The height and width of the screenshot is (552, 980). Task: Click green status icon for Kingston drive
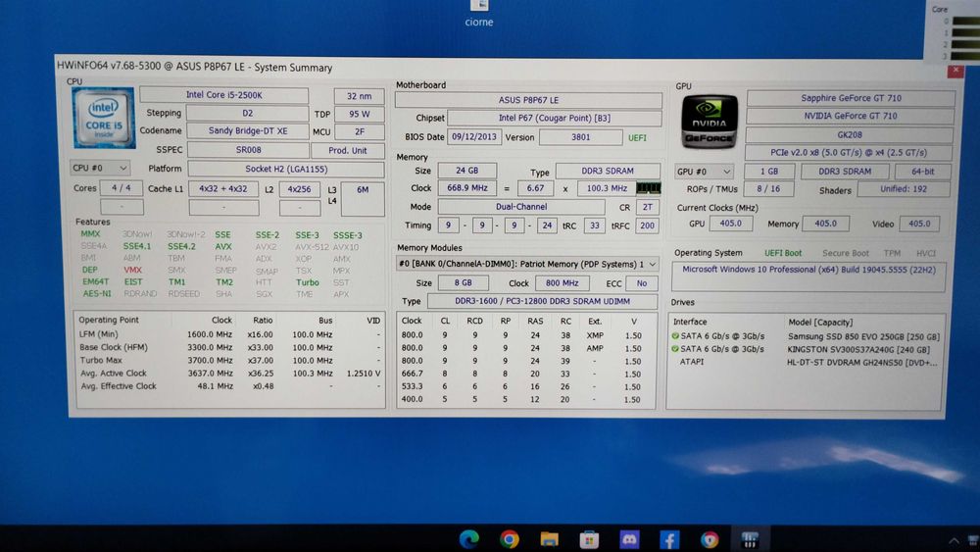675,349
